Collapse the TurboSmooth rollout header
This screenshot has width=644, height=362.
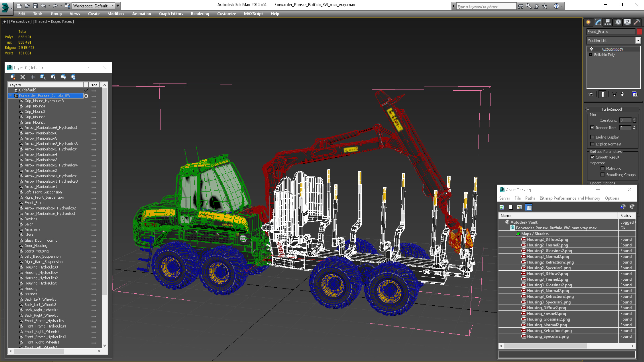click(x=612, y=109)
